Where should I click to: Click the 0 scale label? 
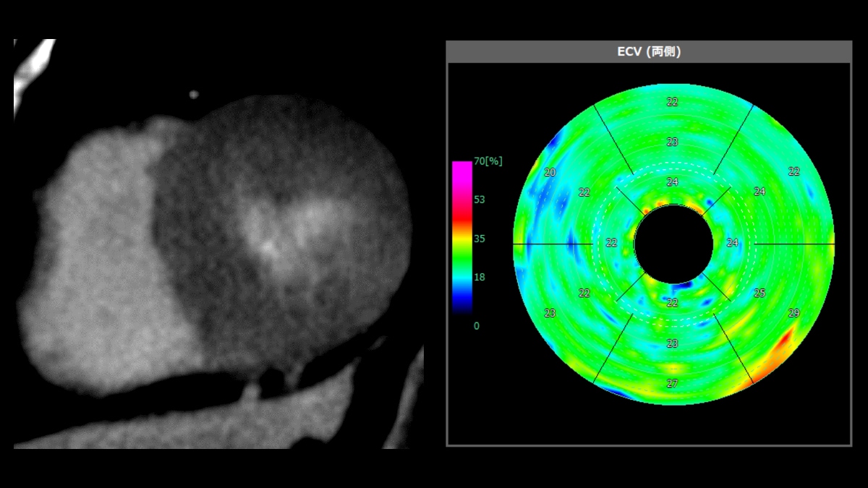point(476,326)
